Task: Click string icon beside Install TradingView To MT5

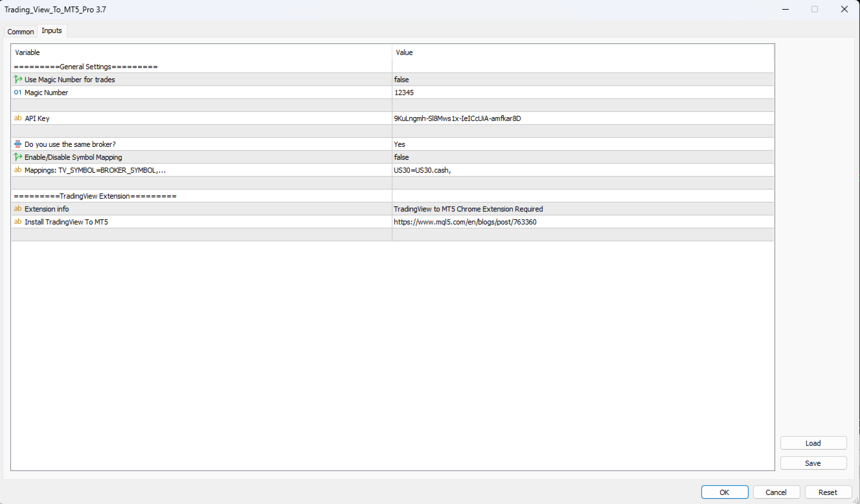Action: click(18, 222)
